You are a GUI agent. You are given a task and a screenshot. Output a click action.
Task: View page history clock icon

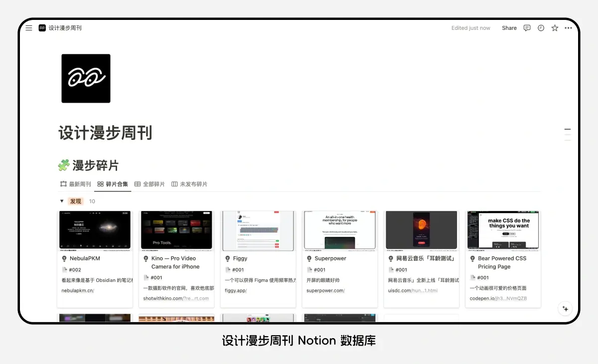[541, 28]
